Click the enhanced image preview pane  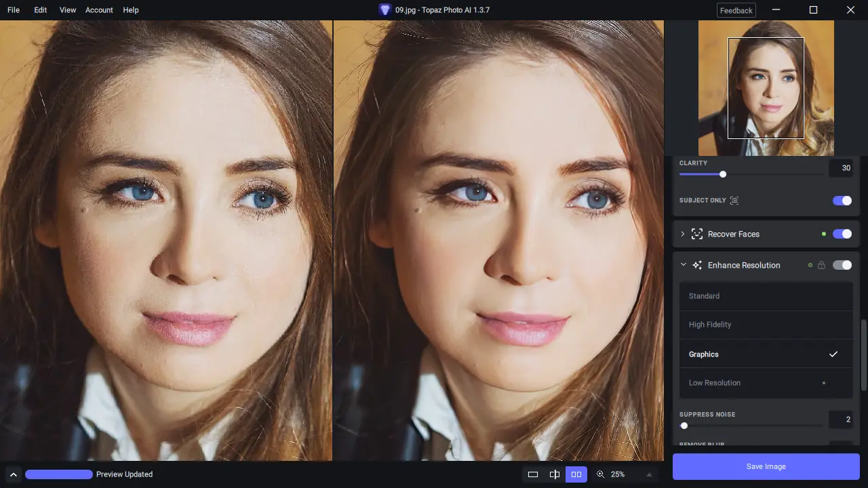pyautogui.click(x=498, y=241)
